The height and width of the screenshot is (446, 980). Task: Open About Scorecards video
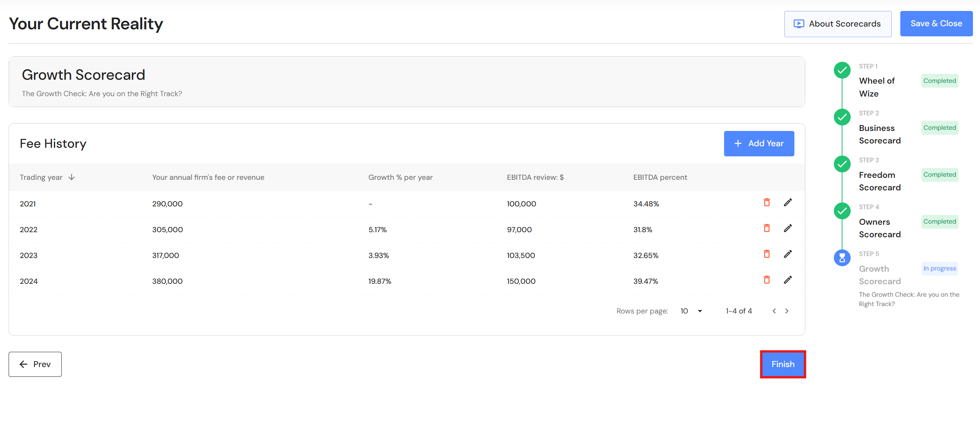pos(837,24)
